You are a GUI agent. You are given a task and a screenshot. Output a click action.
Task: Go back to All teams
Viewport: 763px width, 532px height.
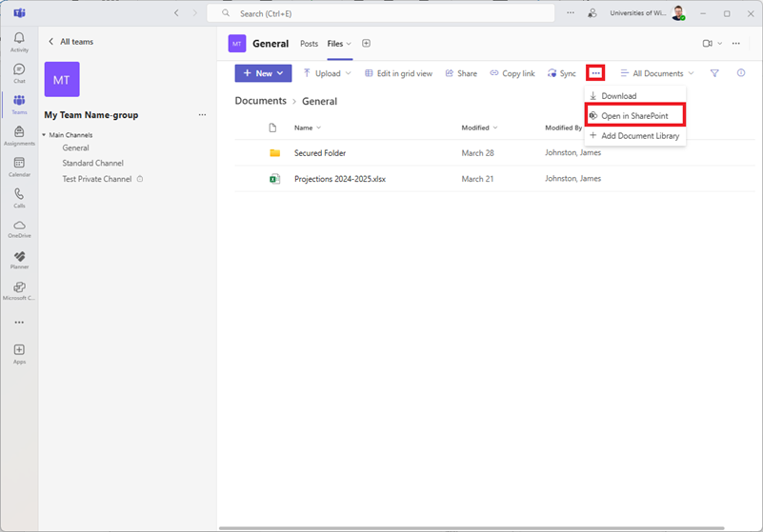coord(71,42)
